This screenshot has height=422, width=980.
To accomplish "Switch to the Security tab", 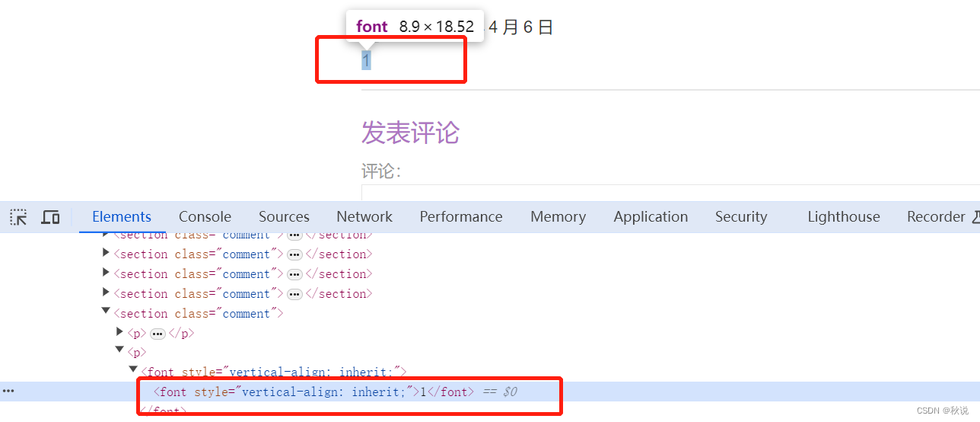I will (741, 217).
